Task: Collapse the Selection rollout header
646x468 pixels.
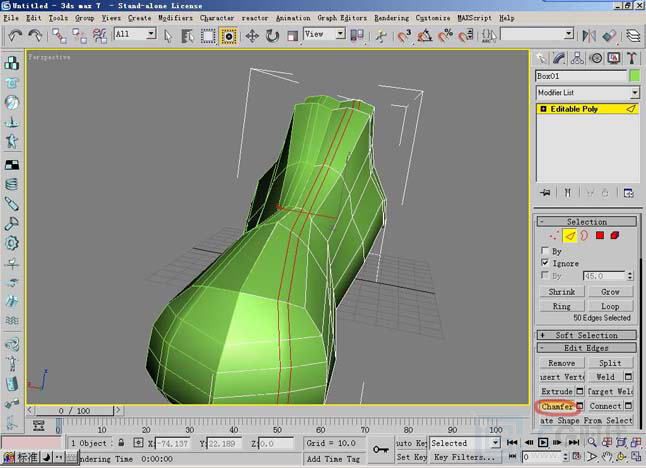Action: (x=587, y=222)
